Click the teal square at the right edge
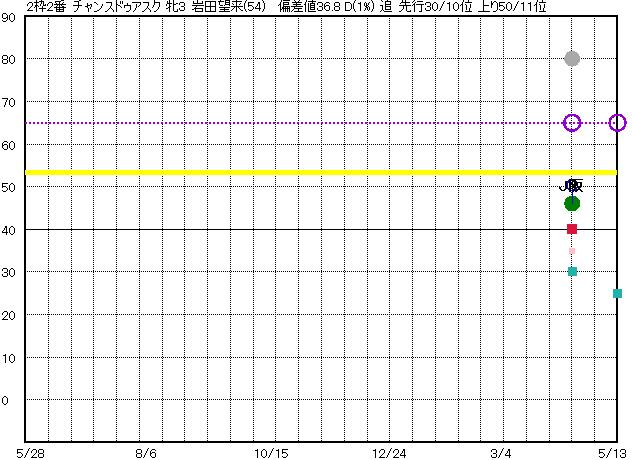This screenshot has width=632, height=460. coord(617,293)
